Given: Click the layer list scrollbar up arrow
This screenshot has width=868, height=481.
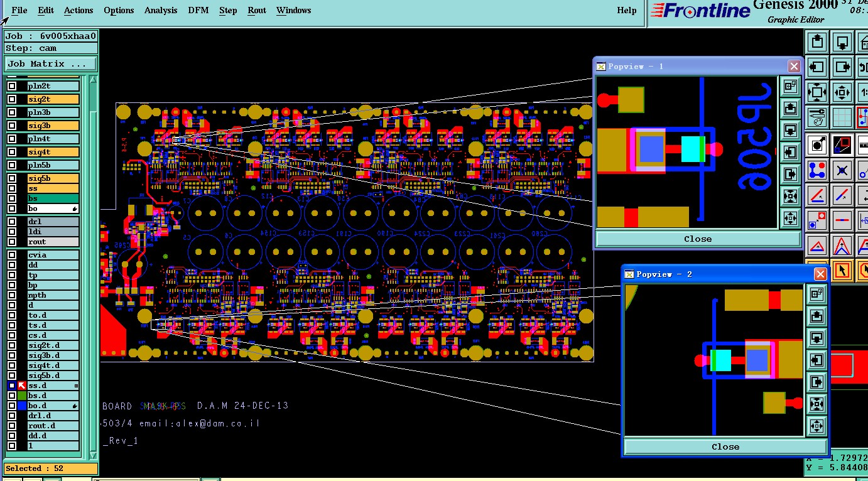Looking at the screenshot, I should [x=93, y=80].
